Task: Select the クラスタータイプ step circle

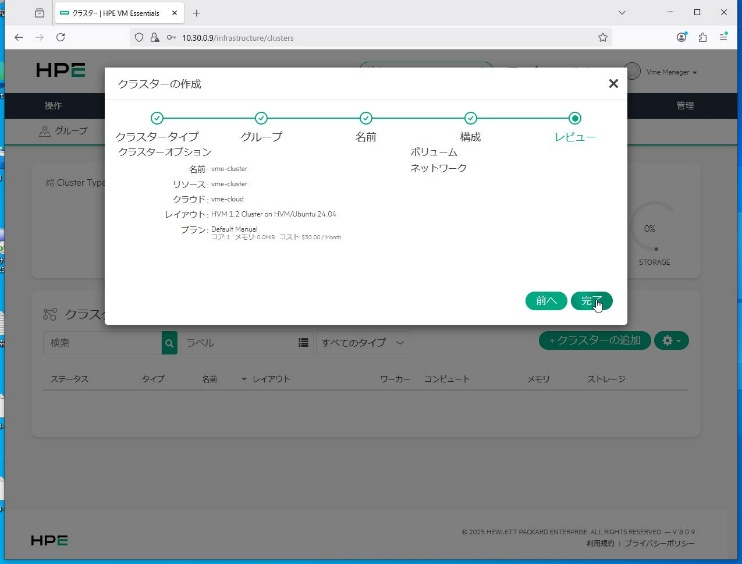Action: coord(157,118)
